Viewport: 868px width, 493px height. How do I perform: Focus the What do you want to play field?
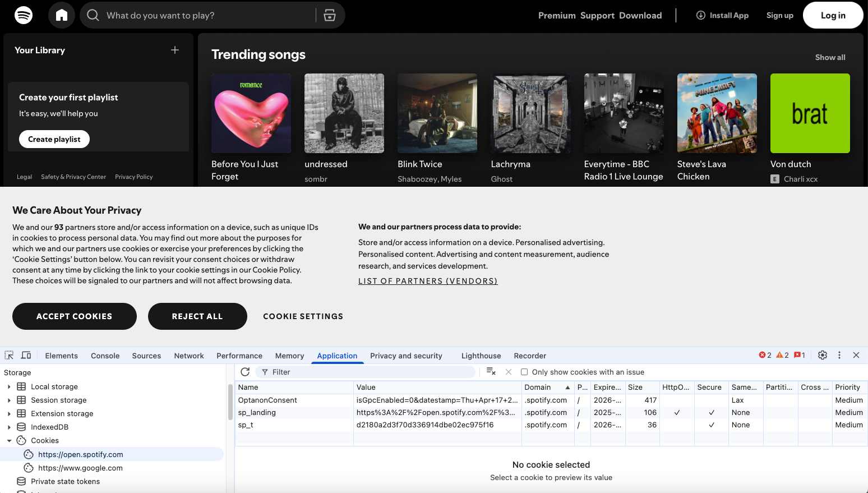[209, 15]
